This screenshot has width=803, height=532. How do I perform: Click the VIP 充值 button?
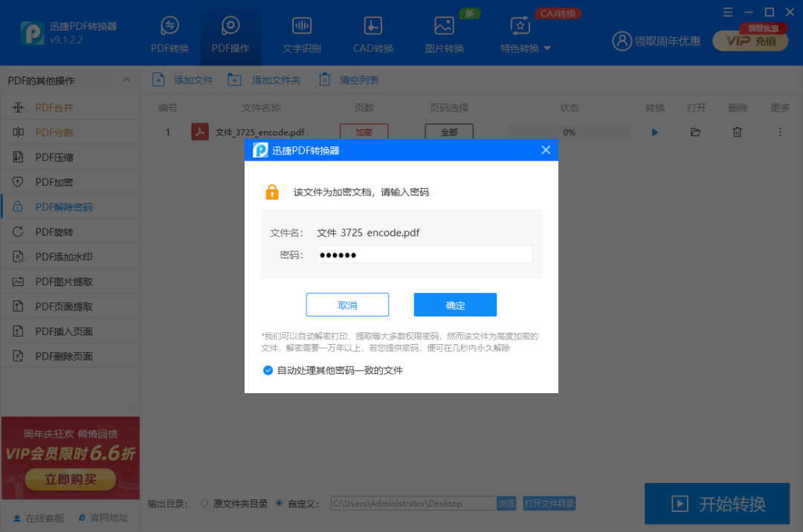pos(751,41)
